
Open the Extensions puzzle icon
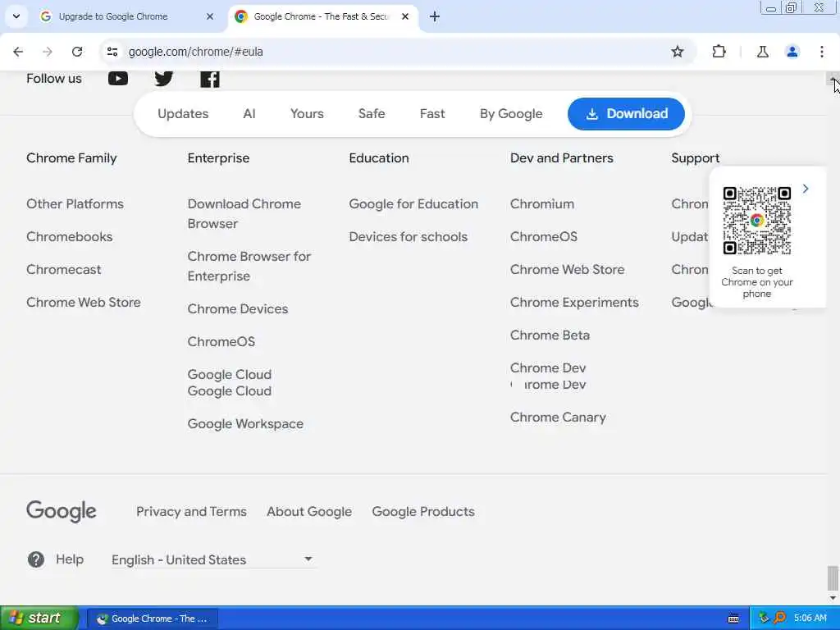[x=719, y=52]
